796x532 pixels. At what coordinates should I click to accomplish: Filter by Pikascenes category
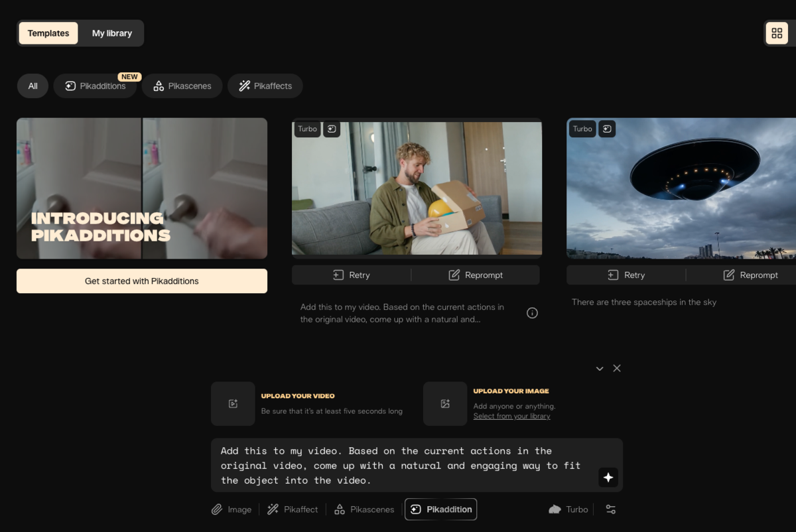tap(182, 86)
